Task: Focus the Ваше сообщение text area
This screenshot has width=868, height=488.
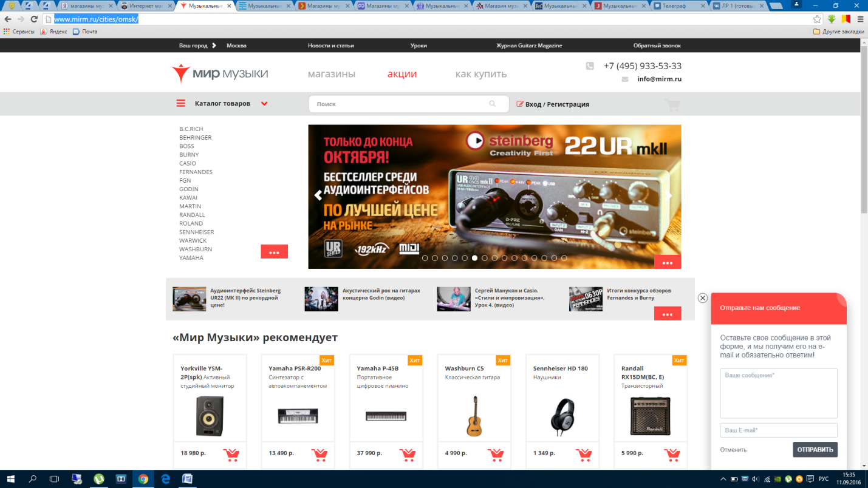Action: pyautogui.click(x=779, y=393)
